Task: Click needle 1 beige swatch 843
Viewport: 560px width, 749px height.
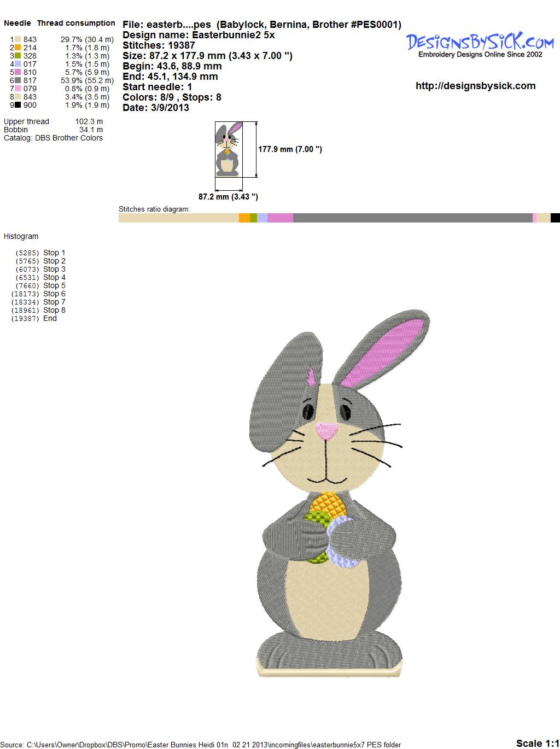Action: [18, 39]
